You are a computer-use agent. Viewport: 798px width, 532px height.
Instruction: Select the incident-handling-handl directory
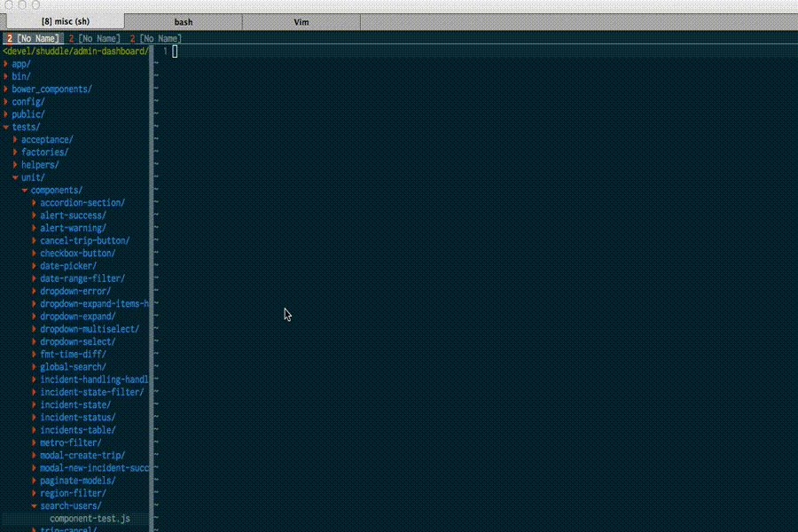pyautogui.click(x=94, y=379)
